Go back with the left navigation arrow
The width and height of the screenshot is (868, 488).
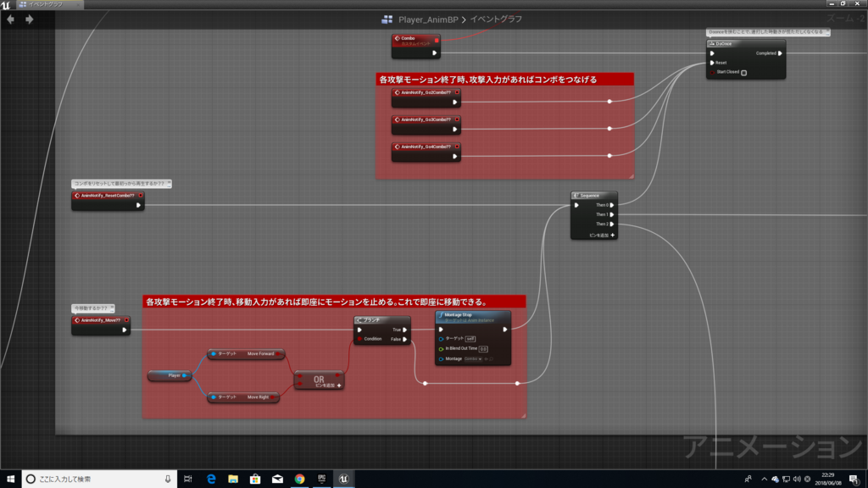[x=10, y=19]
